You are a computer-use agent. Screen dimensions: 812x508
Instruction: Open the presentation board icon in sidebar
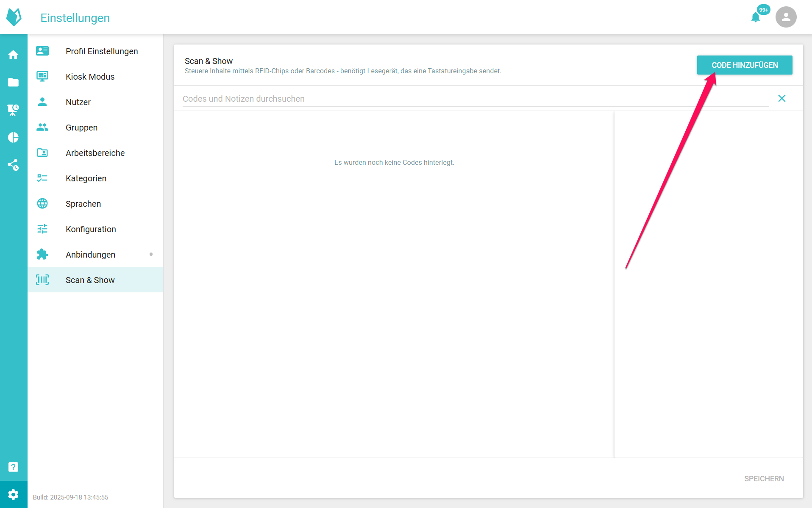[x=13, y=110]
